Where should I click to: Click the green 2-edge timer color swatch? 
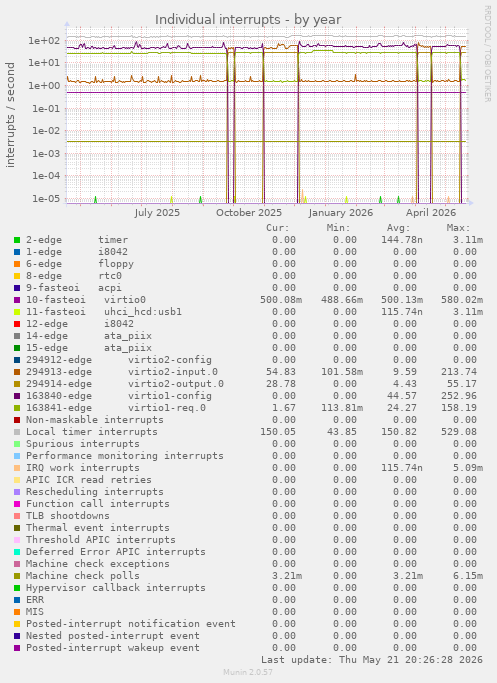[17, 240]
